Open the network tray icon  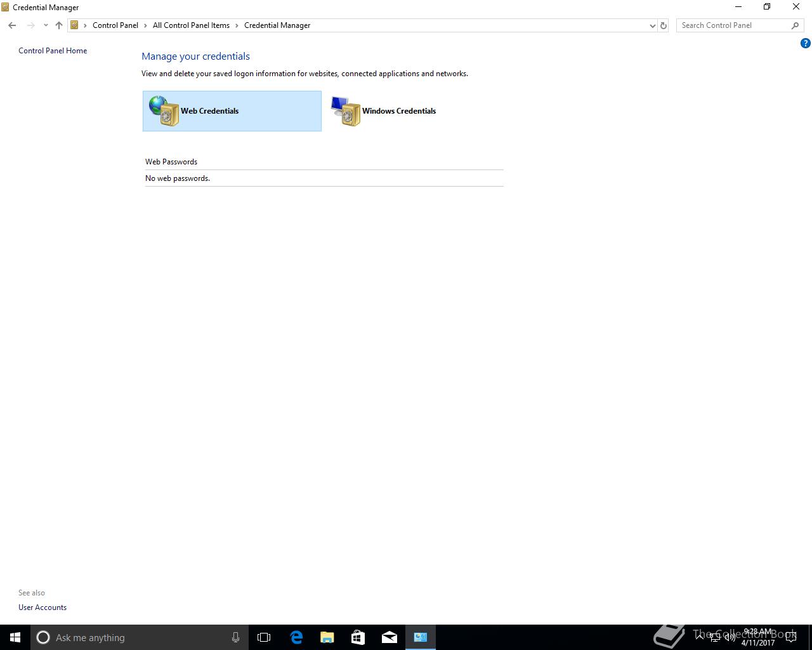[x=715, y=637]
